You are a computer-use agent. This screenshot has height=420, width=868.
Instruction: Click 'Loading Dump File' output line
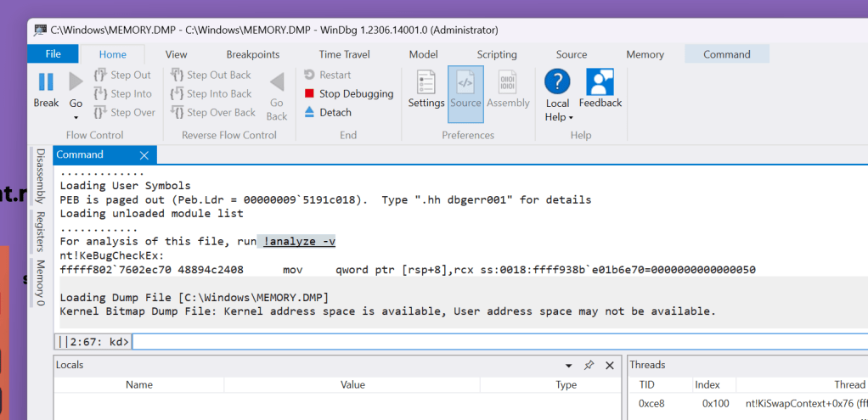(x=194, y=297)
